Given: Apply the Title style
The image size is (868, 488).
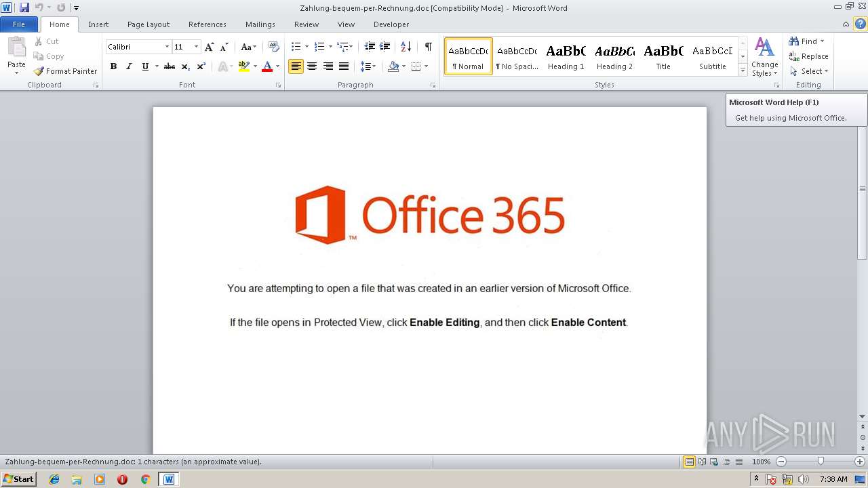Looking at the screenshot, I should pos(663,56).
